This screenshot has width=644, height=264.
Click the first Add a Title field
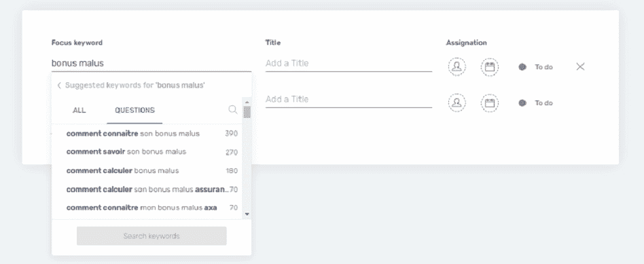tap(348, 63)
